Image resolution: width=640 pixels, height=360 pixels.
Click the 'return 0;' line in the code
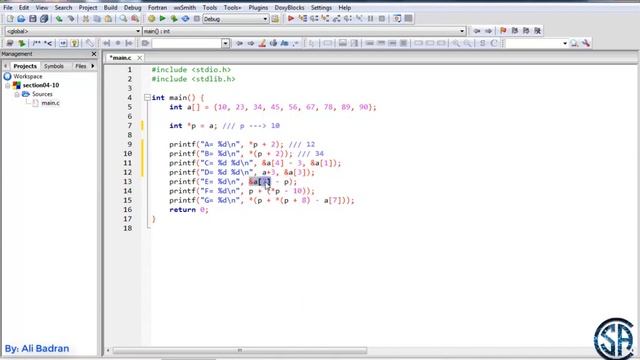189,210
